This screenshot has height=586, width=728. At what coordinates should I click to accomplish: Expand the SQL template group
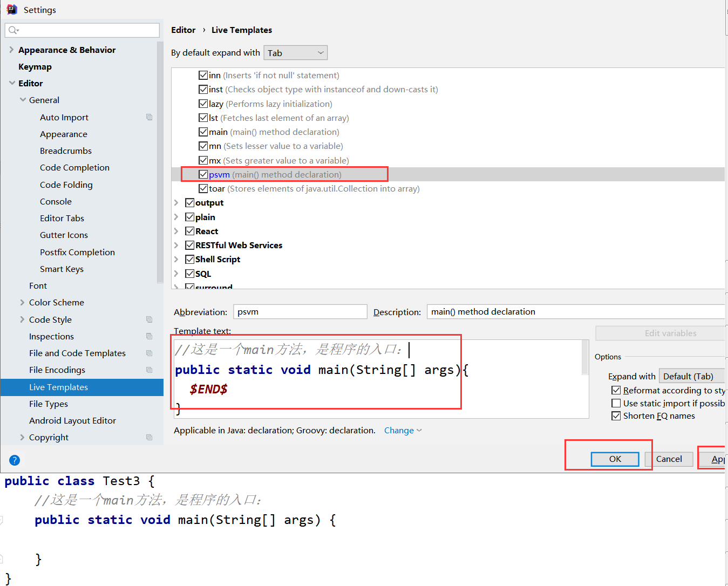[176, 274]
